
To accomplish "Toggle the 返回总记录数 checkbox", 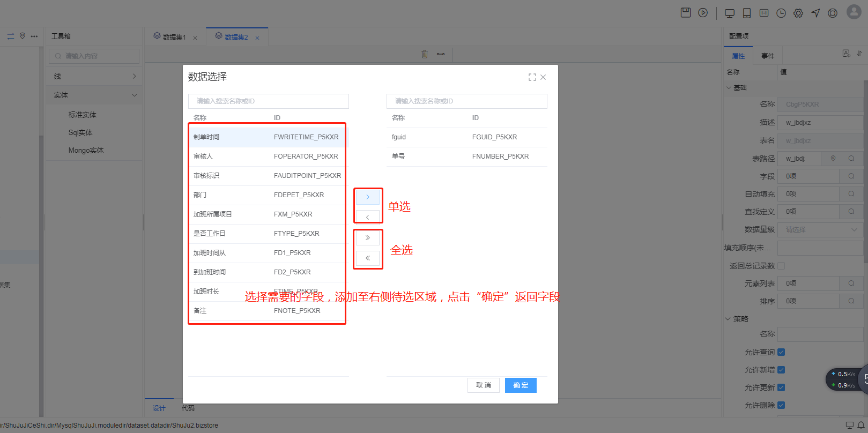I will (x=781, y=266).
